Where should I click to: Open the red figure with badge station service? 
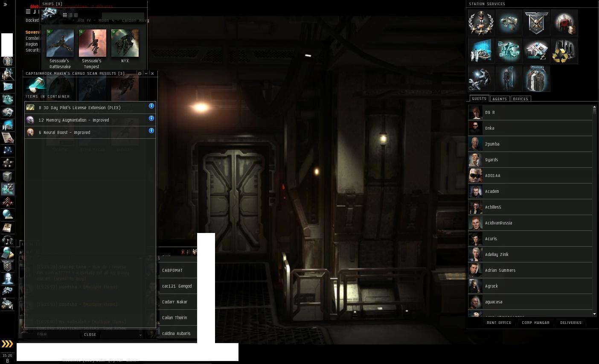tap(564, 23)
